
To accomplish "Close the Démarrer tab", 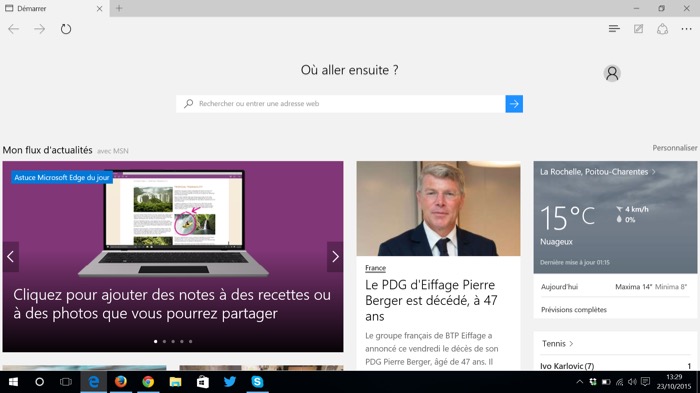I will pos(99,8).
